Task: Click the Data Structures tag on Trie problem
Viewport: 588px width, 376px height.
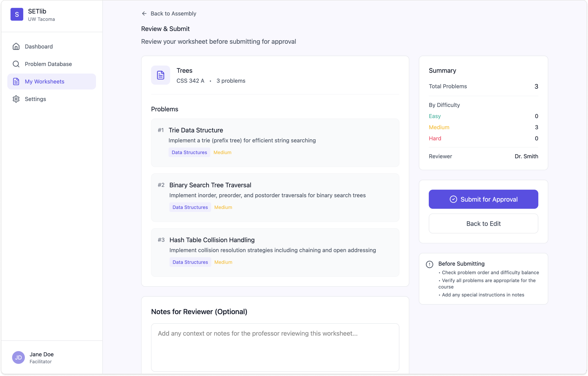Action: tap(189, 152)
